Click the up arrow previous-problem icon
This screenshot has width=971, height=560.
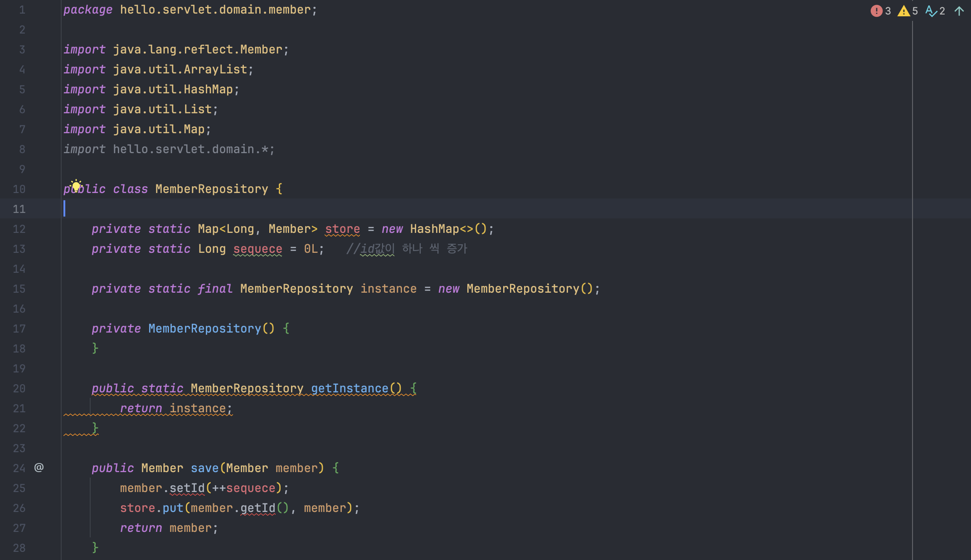(x=959, y=11)
